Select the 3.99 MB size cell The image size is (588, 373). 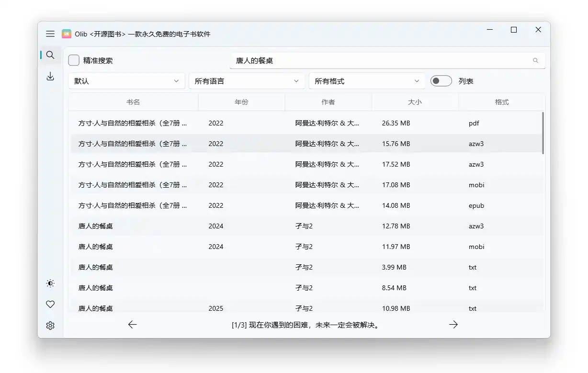click(x=394, y=267)
